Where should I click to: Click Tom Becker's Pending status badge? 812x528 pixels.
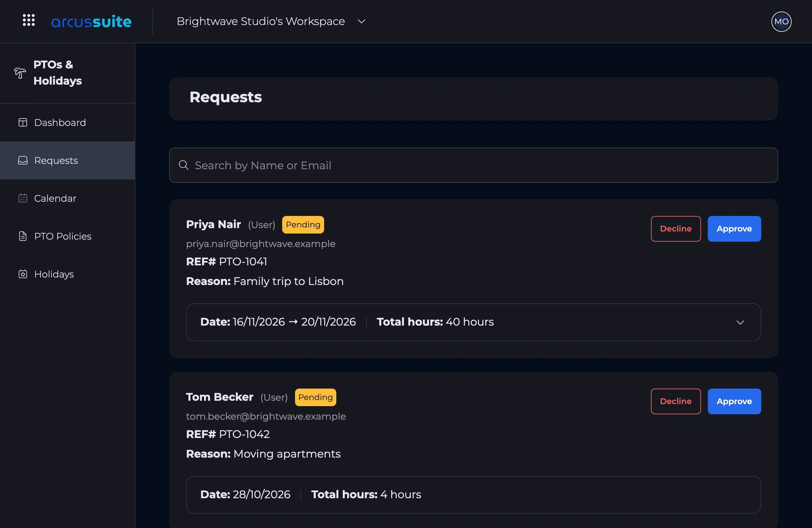(315, 397)
